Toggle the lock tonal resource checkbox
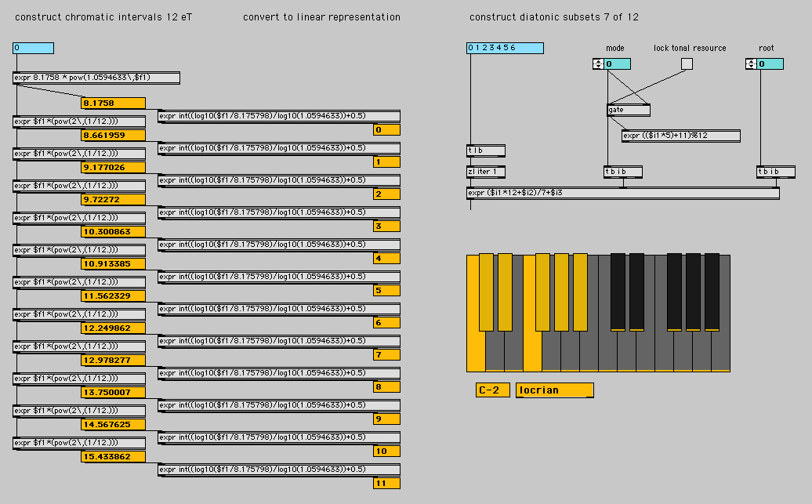 (x=687, y=63)
